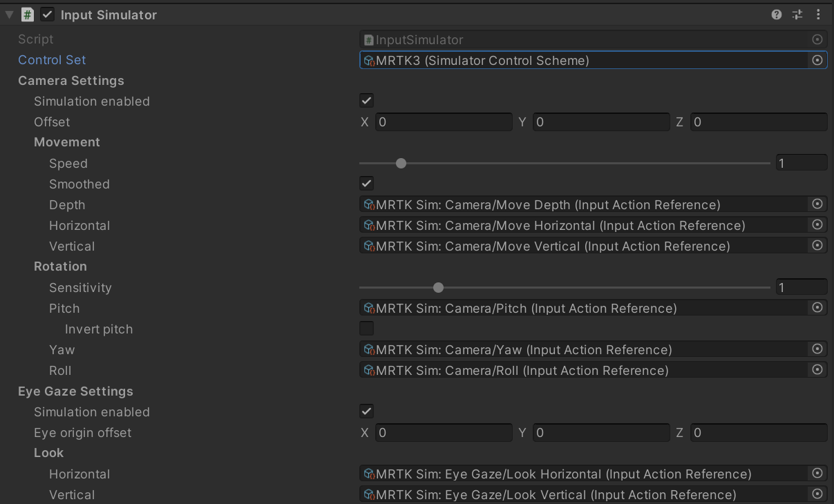Image resolution: width=834 pixels, height=504 pixels.
Task: Open object picker for Look Horizontal action
Action: click(x=817, y=474)
